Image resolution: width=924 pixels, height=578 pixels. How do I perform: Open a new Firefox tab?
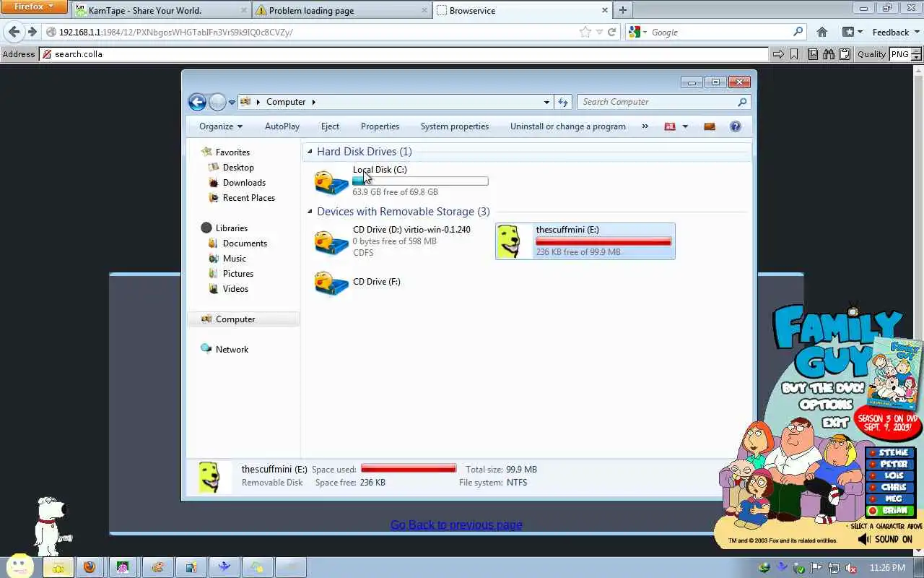622,10
